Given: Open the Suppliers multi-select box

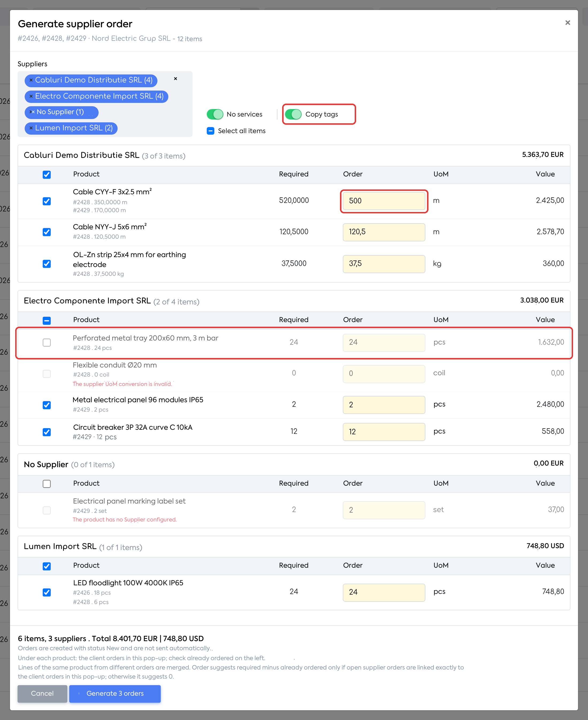Looking at the screenshot, I should point(105,104).
